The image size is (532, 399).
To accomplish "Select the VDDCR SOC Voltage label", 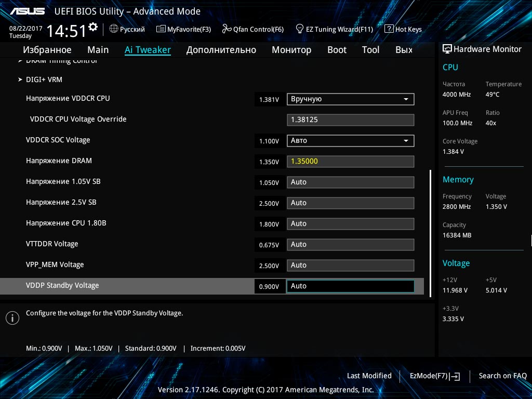I will tap(58, 140).
